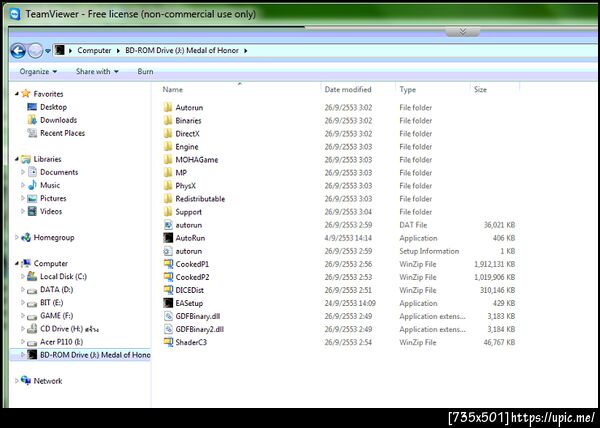The height and width of the screenshot is (428, 600).
Task: Select the Autorun folder icon
Action: [x=168, y=107]
